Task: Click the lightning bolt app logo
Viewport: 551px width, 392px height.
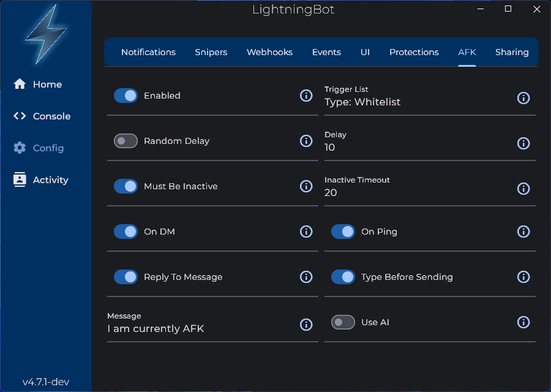Action: (45, 35)
